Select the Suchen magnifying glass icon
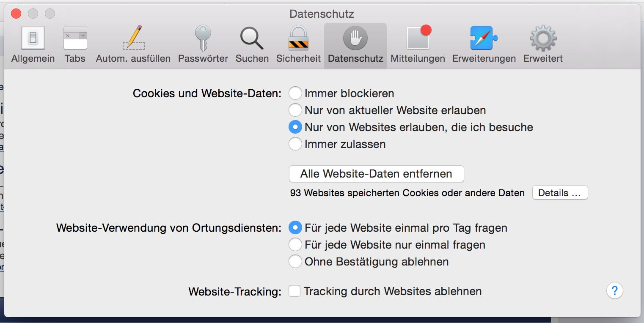Image resolution: width=644 pixels, height=323 pixels. pos(252,39)
